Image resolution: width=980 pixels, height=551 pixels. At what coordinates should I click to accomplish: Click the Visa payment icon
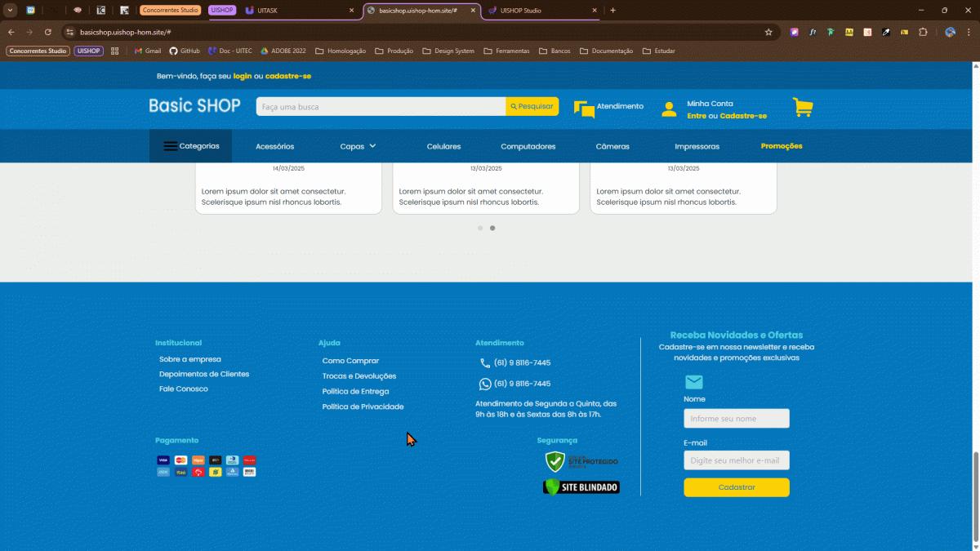pyautogui.click(x=163, y=460)
